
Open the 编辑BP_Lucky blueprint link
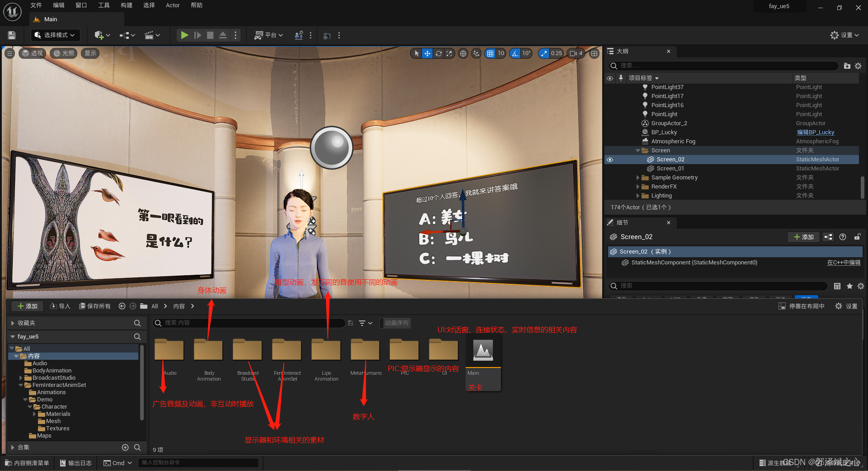click(x=816, y=132)
